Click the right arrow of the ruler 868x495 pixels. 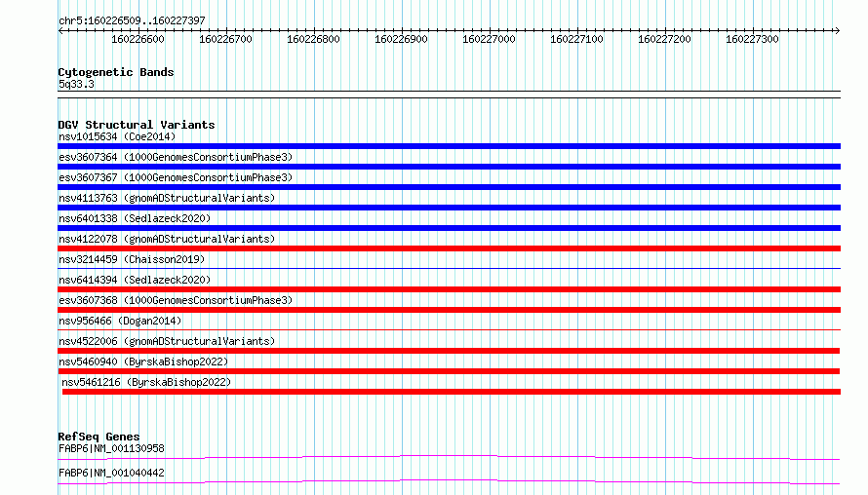[x=837, y=31]
